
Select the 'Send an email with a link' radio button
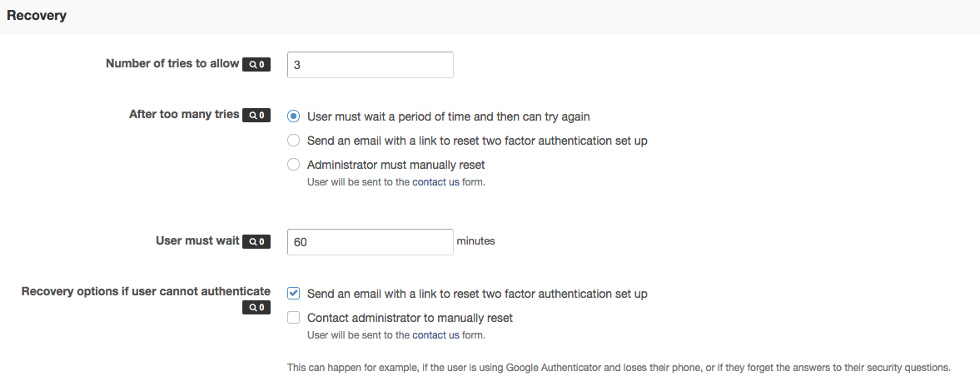coord(293,141)
